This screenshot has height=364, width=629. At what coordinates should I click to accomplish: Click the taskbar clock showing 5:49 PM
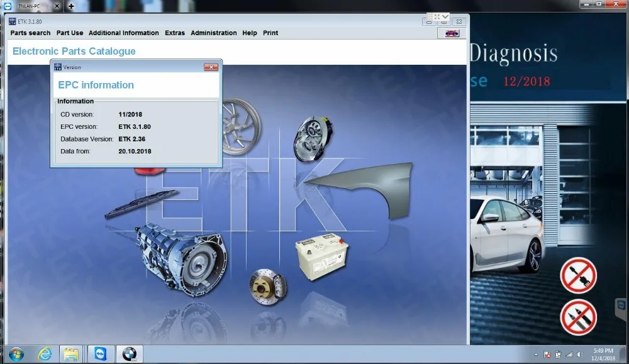pyautogui.click(x=603, y=355)
